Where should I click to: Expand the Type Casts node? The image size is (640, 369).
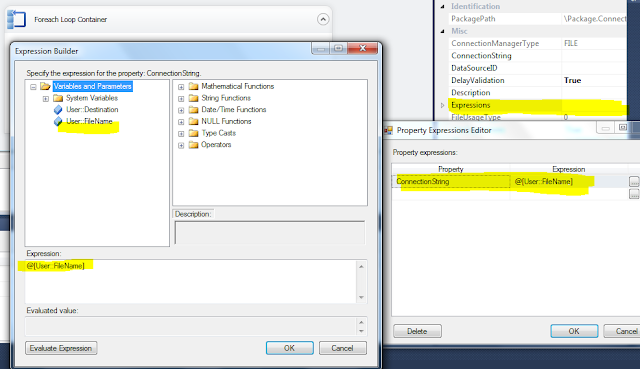pyautogui.click(x=181, y=133)
